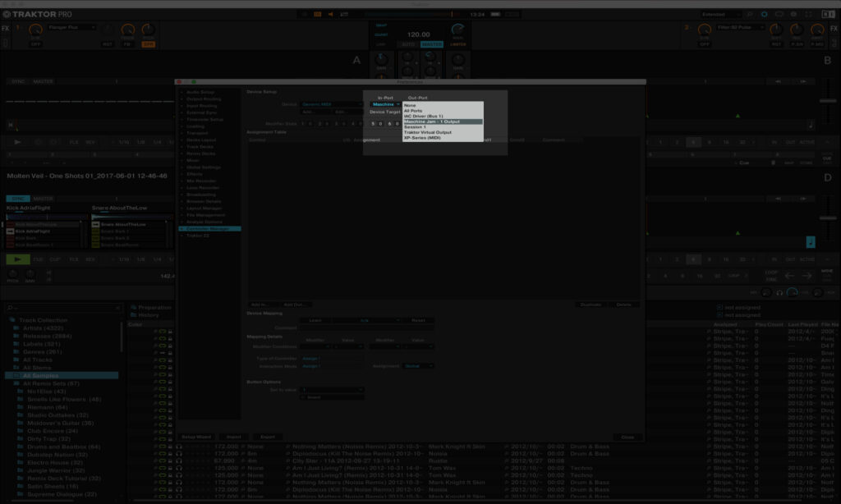Viewport: 841px width, 504px height.
Task: Toggle the LIMITER button
Action: click(x=458, y=44)
